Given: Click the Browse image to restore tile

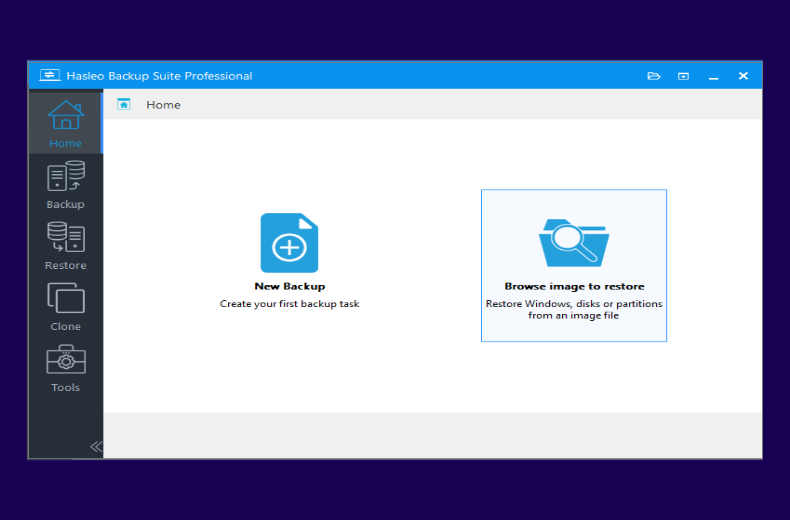Looking at the screenshot, I should 574,266.
